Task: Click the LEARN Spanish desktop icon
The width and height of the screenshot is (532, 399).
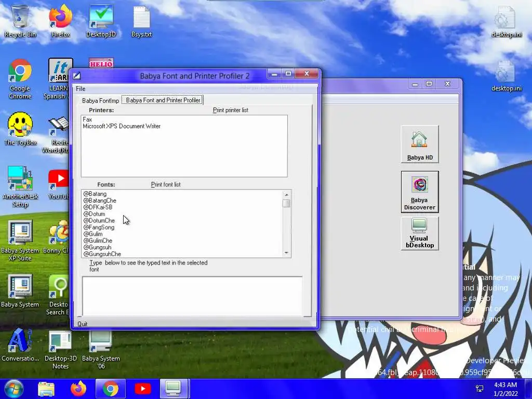Action: point(58,79)
